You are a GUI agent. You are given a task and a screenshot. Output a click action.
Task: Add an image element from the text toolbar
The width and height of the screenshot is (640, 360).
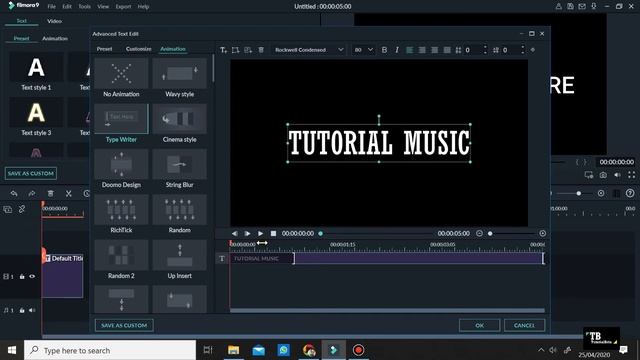coord(248,50)
